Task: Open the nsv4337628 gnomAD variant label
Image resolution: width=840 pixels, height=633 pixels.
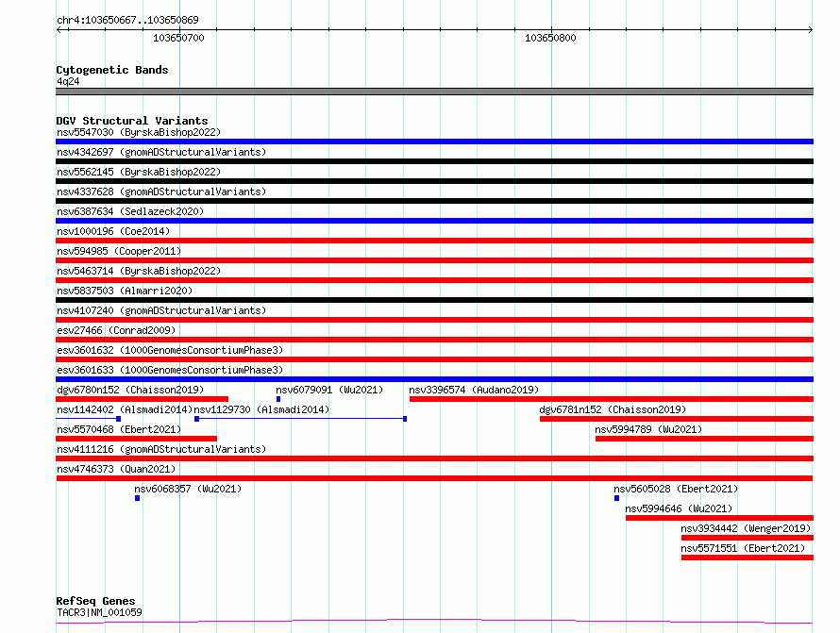Action: (x=161, y=192)
